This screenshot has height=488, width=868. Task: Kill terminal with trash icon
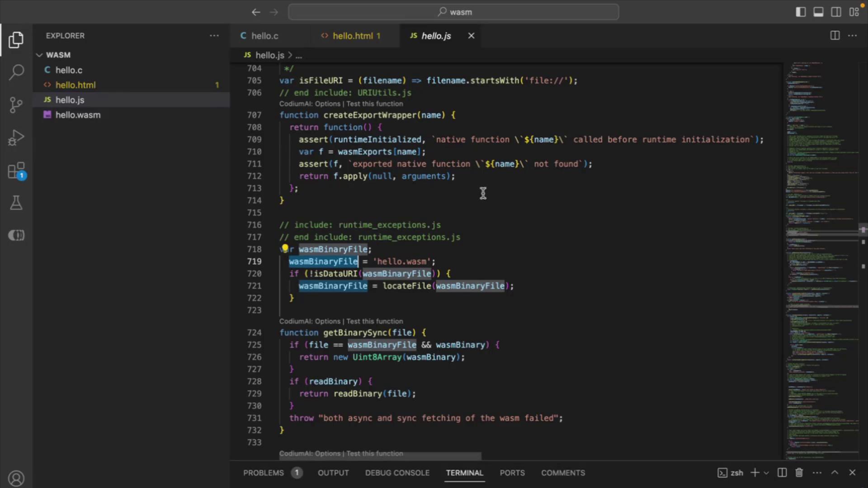click(799, 473)
